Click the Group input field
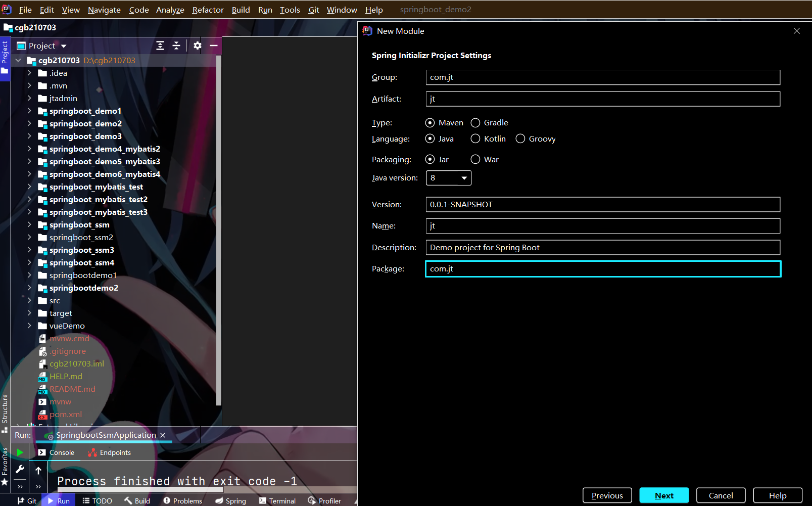The height and width of the screenshot is (506, 812). 603,77
